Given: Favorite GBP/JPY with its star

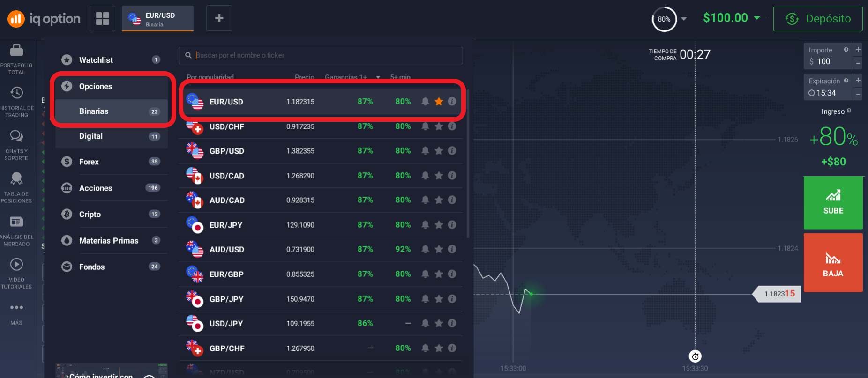Looking at the screenshot, I should [x=439, y=299].
